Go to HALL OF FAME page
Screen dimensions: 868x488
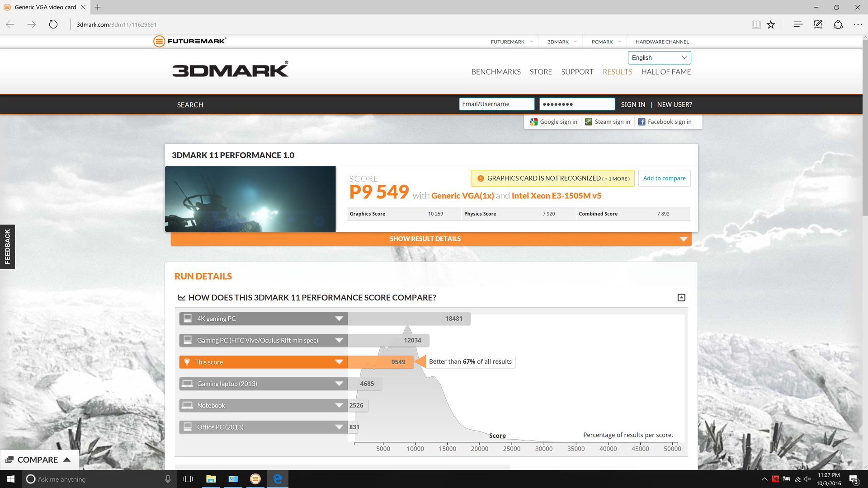click(665, 72)
